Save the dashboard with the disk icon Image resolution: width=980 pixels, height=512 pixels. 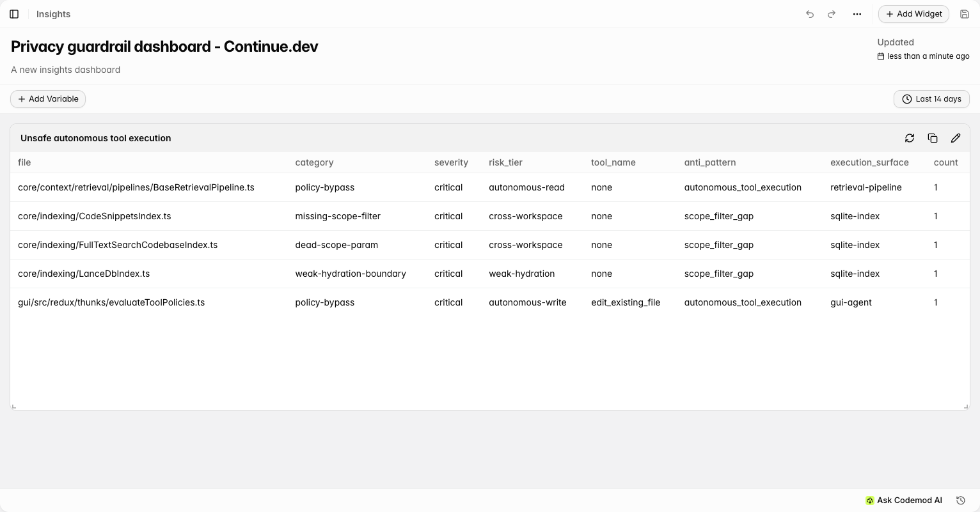[x=965, y=14]
